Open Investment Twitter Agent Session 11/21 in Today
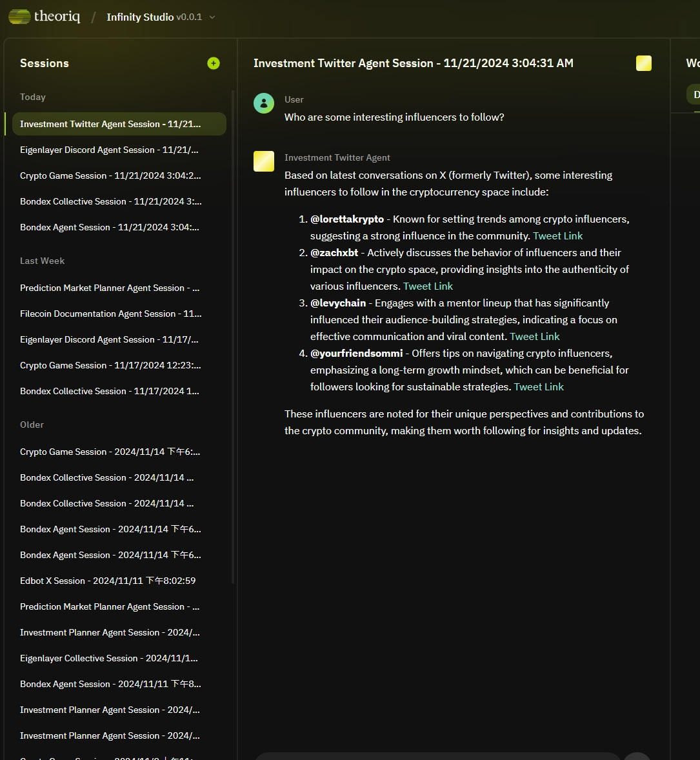Screen dimensions: 700x760 119,124
